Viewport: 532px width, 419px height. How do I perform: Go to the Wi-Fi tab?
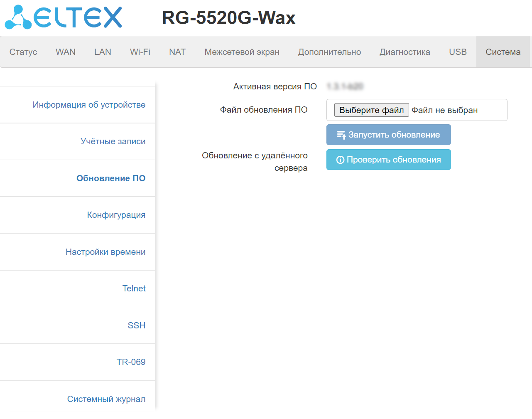click(x=140, y=52)
